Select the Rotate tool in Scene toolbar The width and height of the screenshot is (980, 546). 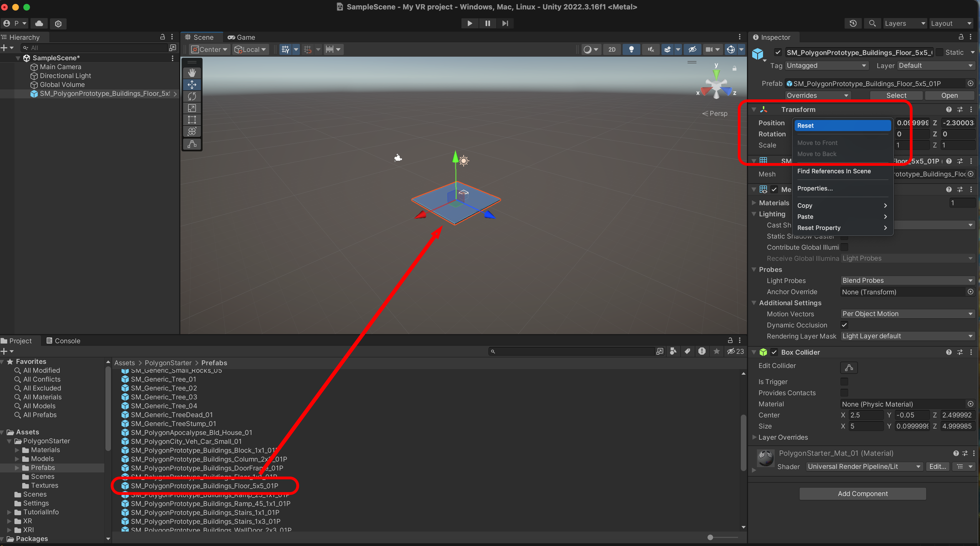tap(192, 96)
